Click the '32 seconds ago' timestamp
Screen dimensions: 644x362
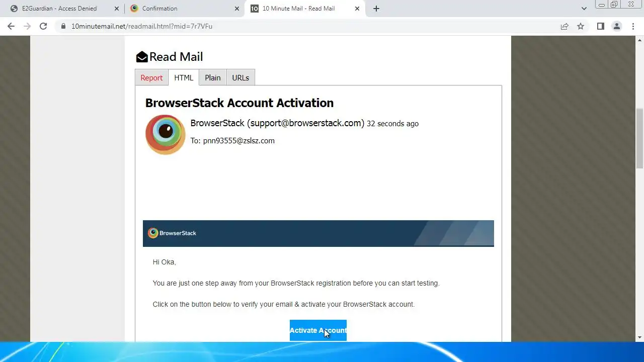[392, 124]
